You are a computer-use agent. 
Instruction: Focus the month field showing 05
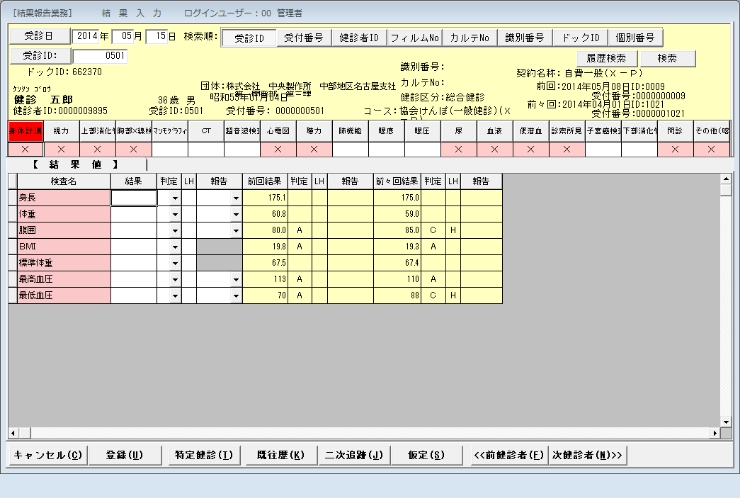(124, 36)
